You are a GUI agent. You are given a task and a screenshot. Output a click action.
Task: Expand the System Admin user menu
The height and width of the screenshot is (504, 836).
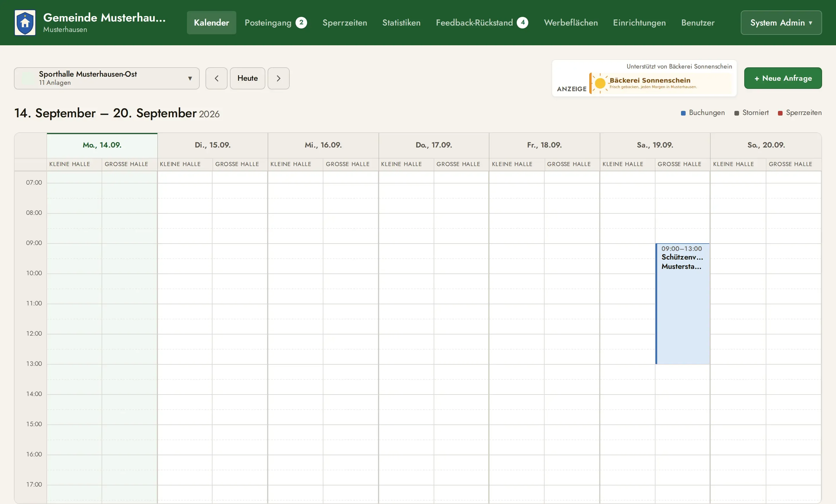tap(781, 23)
